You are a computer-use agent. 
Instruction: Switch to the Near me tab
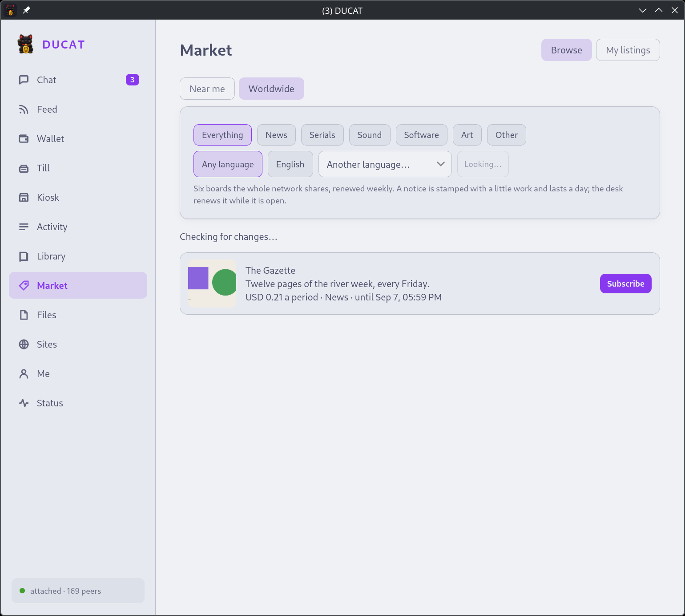(207, 89)
